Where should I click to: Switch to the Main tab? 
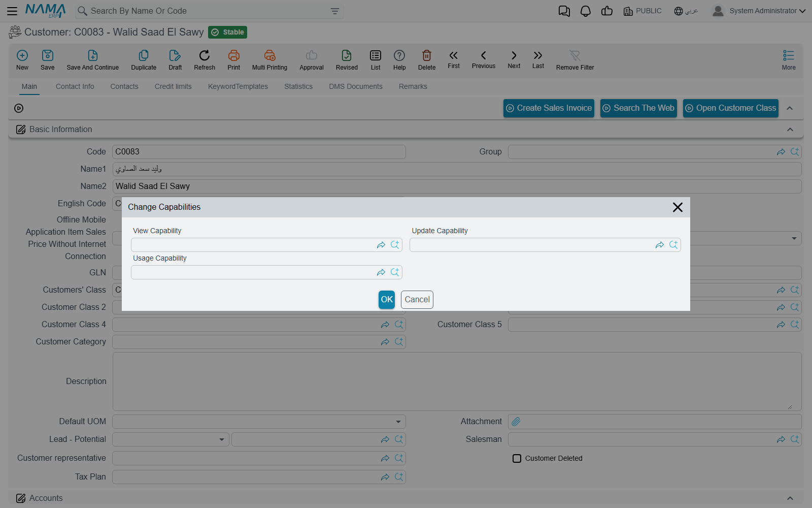[x=29, y=86]
